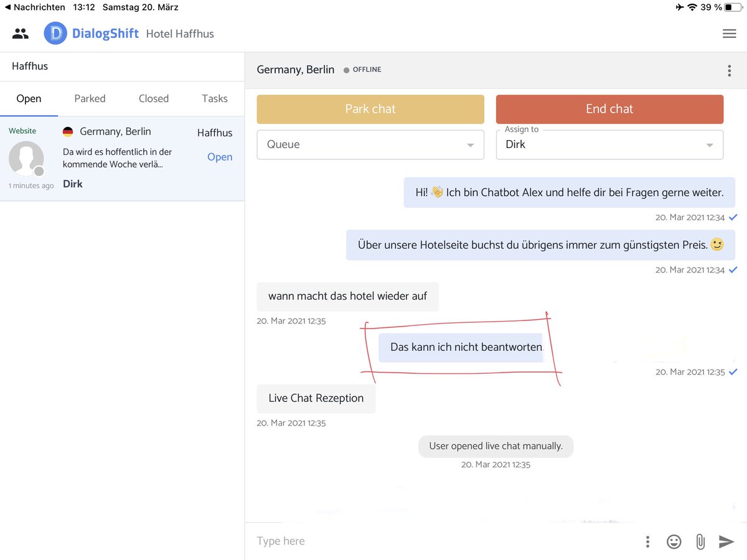
Task: Switch to the Tasks tab
Action: point(214,98)
